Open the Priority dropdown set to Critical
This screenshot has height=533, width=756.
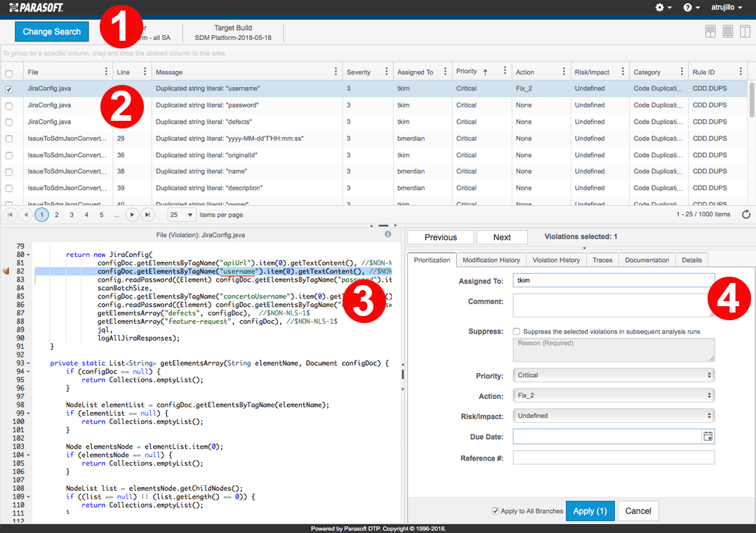[614, 375]
